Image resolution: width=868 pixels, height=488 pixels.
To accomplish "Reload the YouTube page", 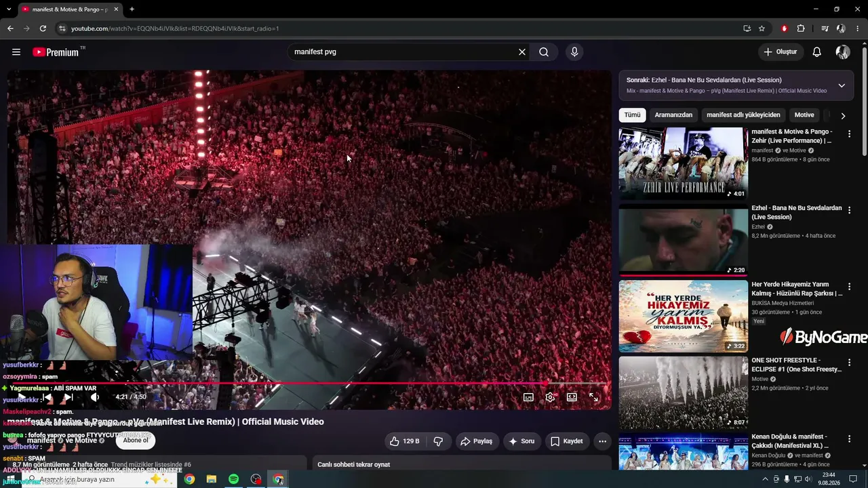I will coord(43,28).
